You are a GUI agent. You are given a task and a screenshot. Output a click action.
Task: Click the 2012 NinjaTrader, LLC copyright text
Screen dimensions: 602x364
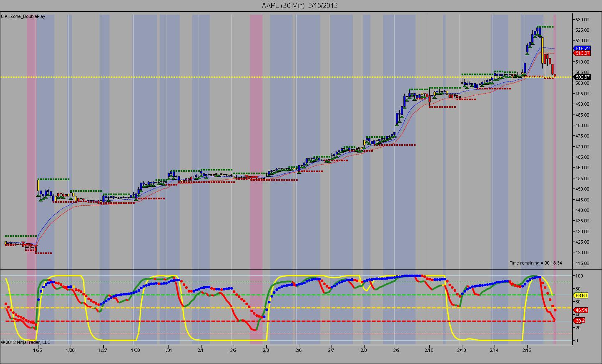(x=26, y=342)
